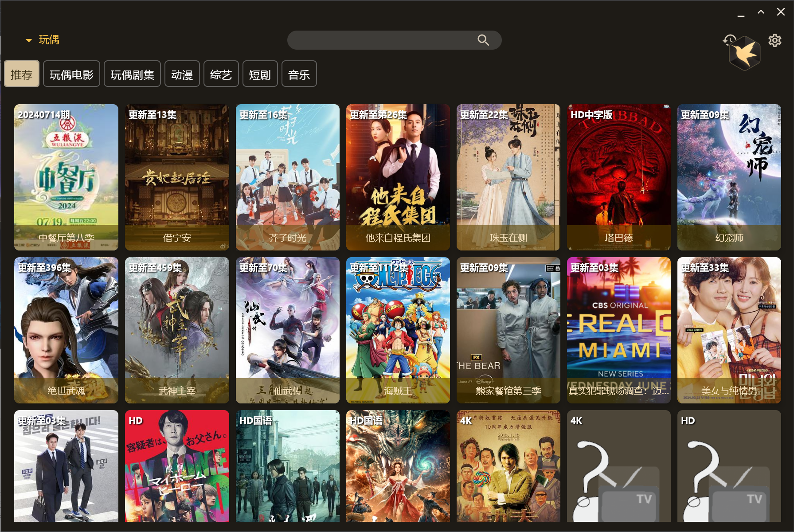Click the window up-arrow maximize button
794x532 pixels.
click(x=761, y=12)
